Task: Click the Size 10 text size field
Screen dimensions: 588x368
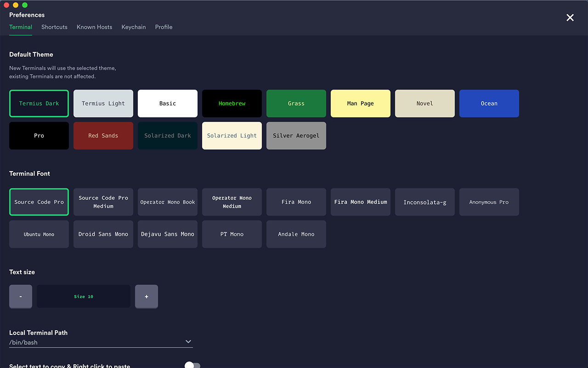Action: pyautogui.click(x=84, y=297)
